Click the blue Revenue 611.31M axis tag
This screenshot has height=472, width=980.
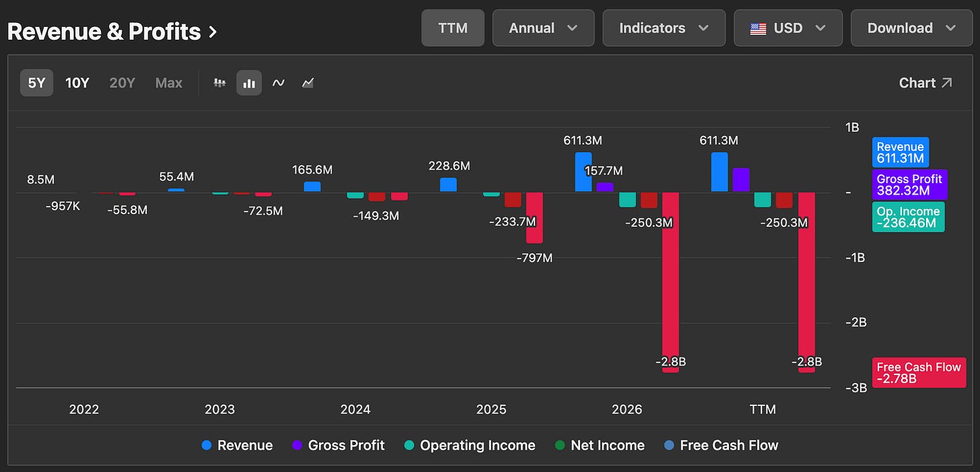click(x=901, y=153)
